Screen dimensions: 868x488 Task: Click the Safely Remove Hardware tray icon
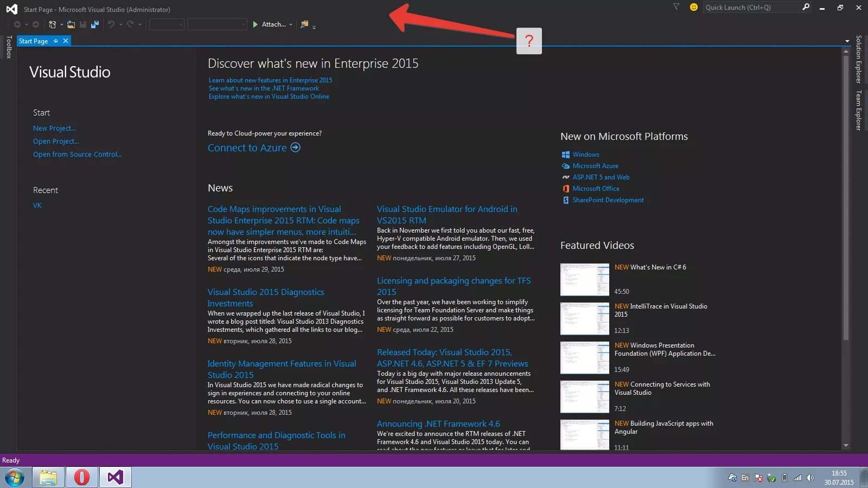tap(771, 478)
